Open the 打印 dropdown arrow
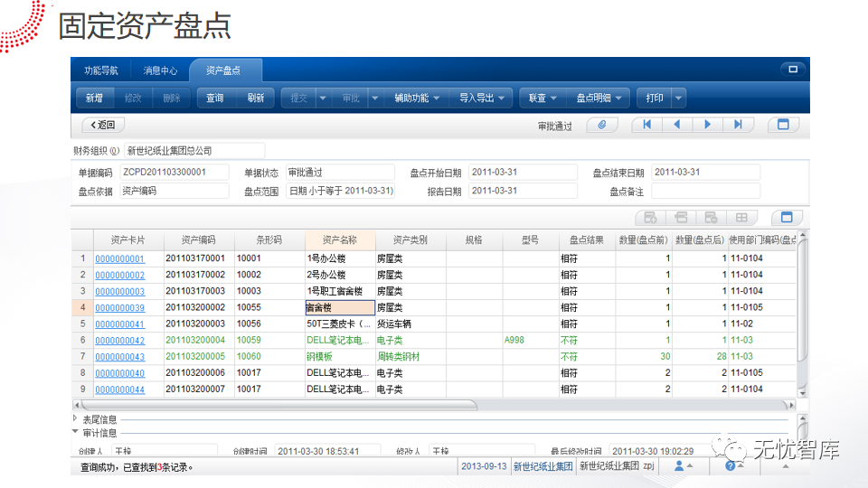The height and width of the screenshot is (488, 868). (x=679, y=98)
